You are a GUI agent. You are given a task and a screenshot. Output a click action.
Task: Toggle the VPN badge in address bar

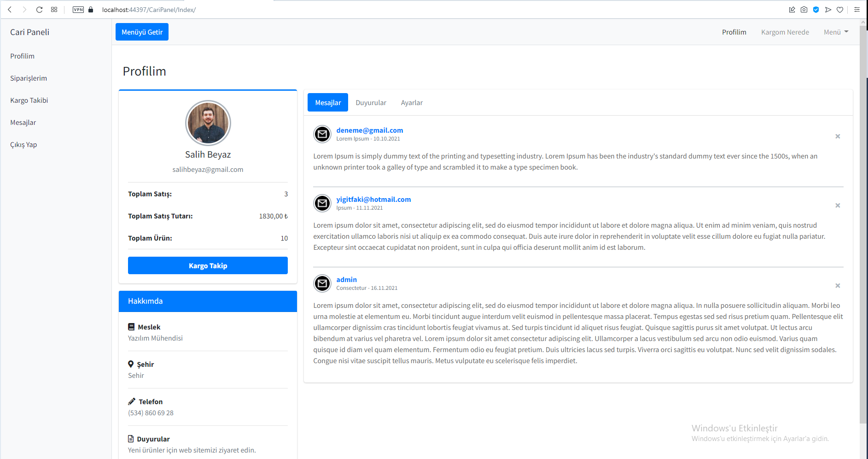(x=78, y=10)
